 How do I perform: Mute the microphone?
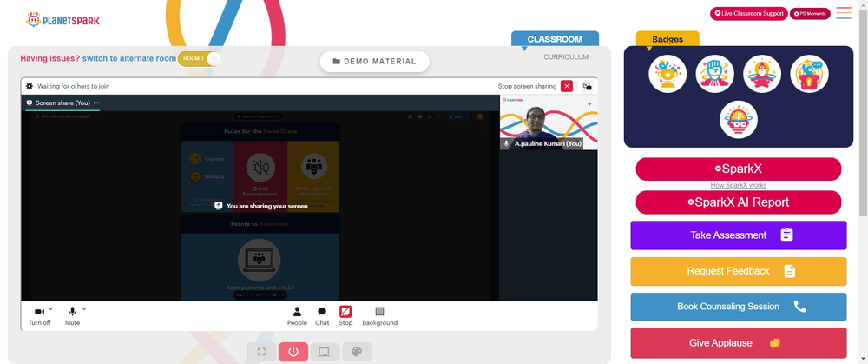click(x=72, y=317)
